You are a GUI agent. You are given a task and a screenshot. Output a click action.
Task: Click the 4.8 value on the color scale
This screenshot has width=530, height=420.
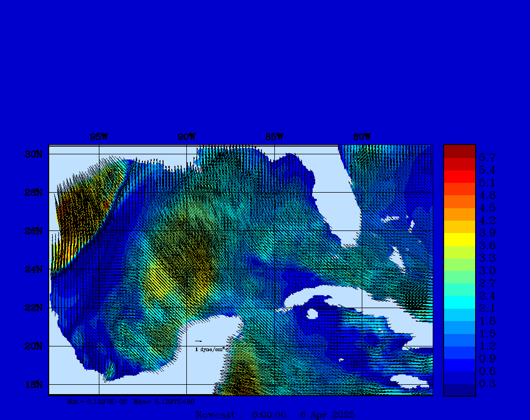(487, 195)
